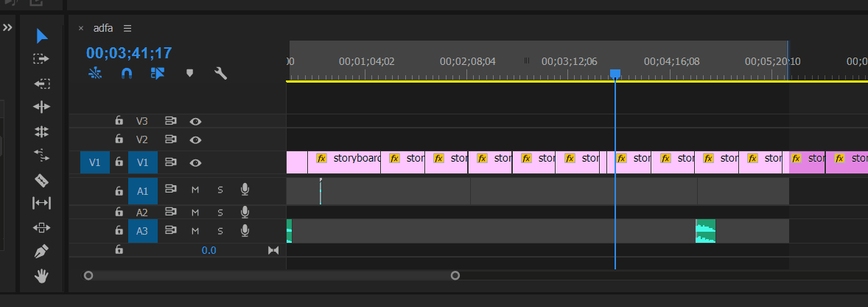The width and height of the screenshot is (868, 307).
Task: Click V3 track target label
Action: pyautogui.click(x=142, y=121)
